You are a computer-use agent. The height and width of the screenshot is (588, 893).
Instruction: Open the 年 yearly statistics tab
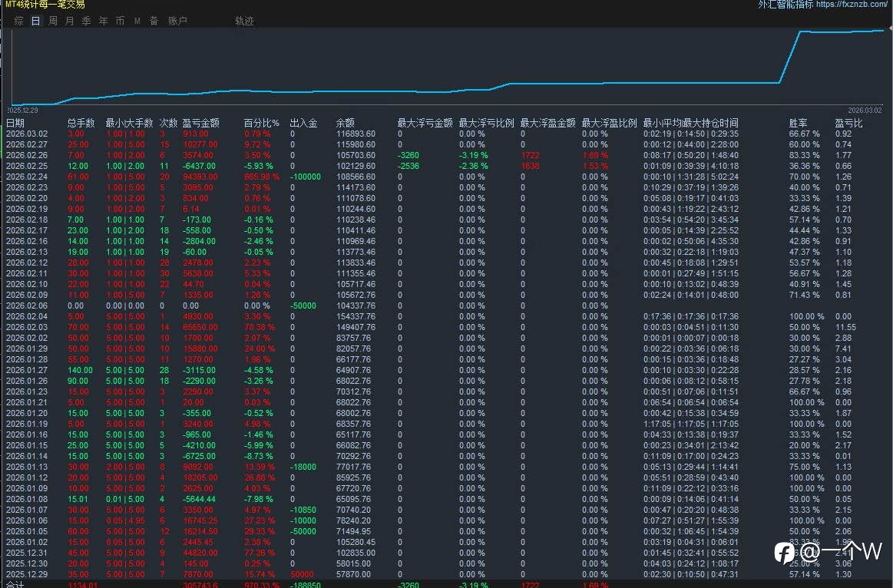coord(104,21)
